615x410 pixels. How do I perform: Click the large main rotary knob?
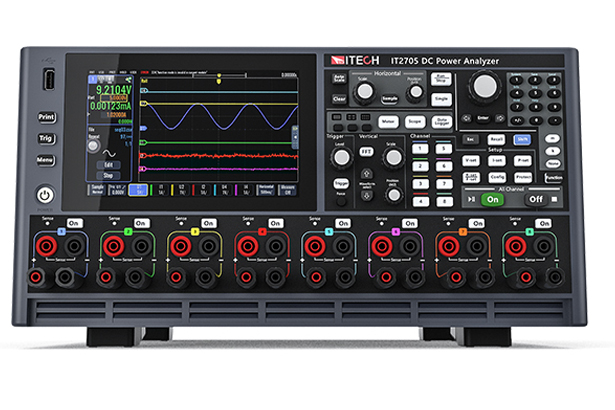coord(485,86)
